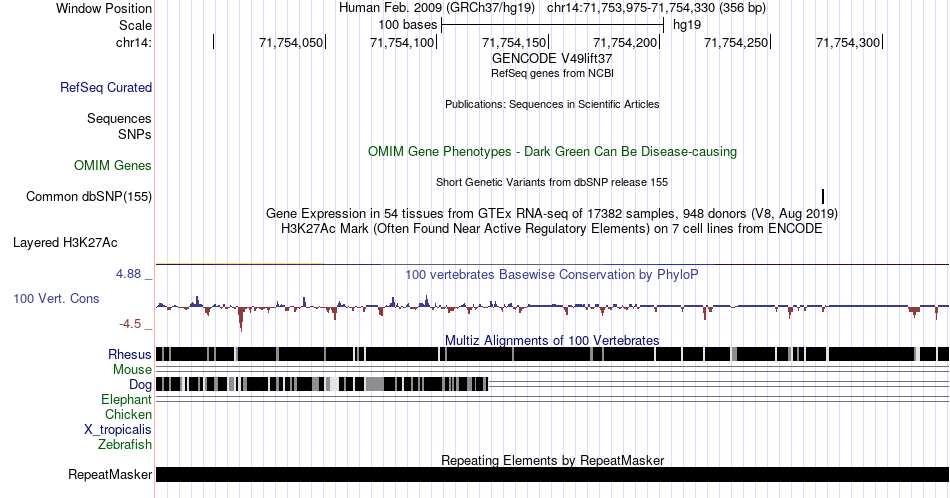Click the RepeatMasker track label
Screen dimensions: 950x498
(x=110, y=474)
